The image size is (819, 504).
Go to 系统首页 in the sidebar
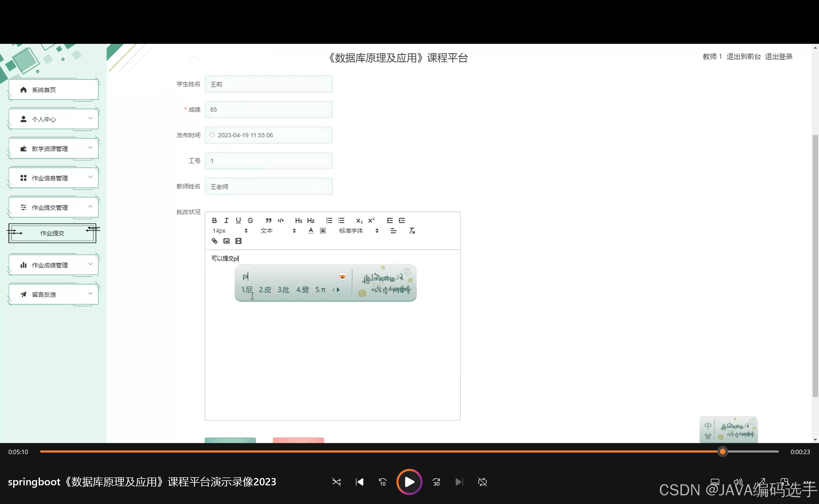(x=53, y=90)
